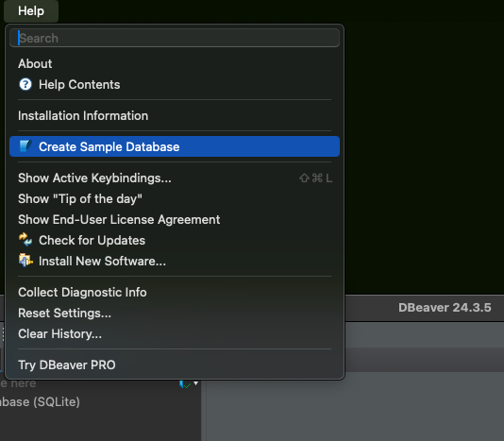Click the Create Sample Database icon
Screen dimensions: 504x441
tap(25, 146)
